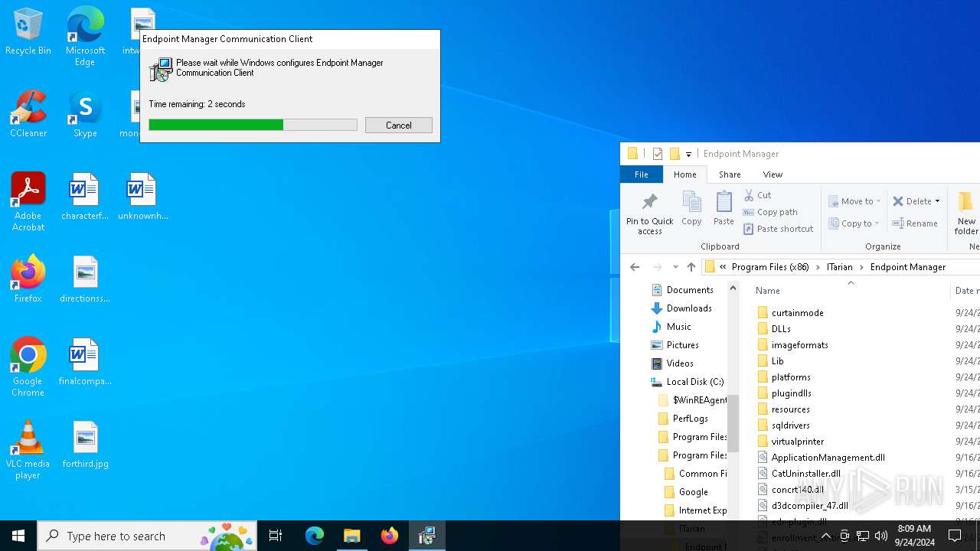The height and width of the screenshot is (551, 980).
Task: Open the Copy to dropdown
Action: point(854,223)
